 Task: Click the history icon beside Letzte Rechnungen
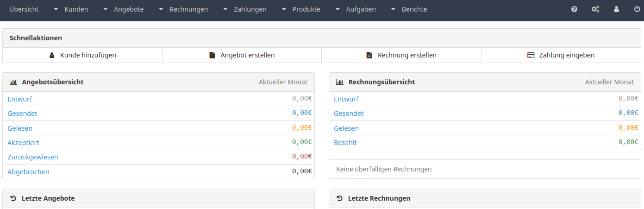[x=339, y=198]
